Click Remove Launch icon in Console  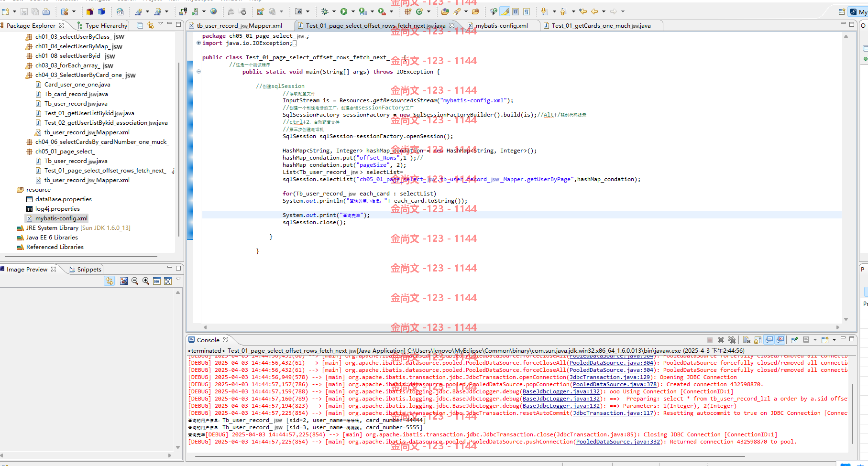click(x=721, y=340)
